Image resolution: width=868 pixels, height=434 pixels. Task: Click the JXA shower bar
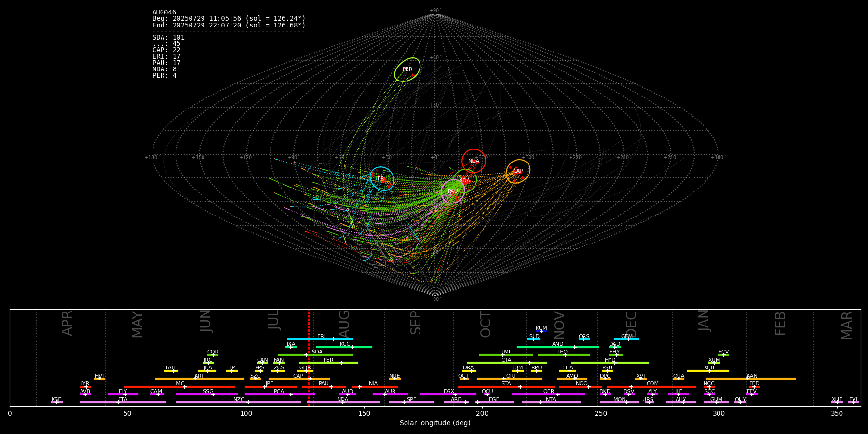291,347
